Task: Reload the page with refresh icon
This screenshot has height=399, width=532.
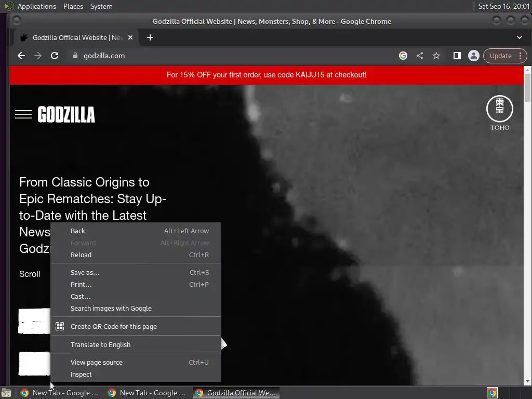Action: tap(55, 56)
